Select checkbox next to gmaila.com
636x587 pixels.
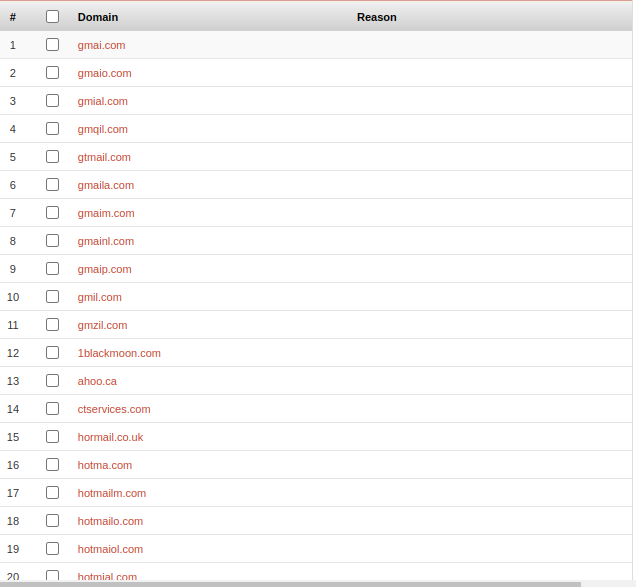click(52, 185)
